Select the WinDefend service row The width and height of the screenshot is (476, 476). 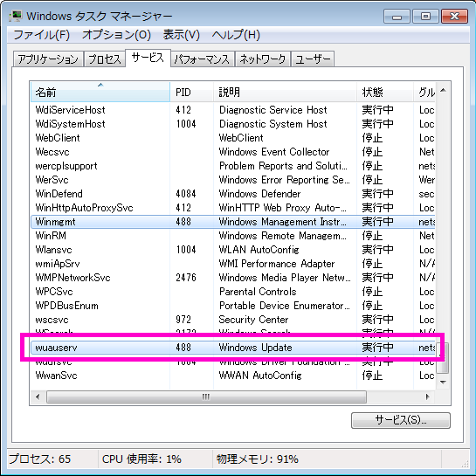[x=233, y=194]
